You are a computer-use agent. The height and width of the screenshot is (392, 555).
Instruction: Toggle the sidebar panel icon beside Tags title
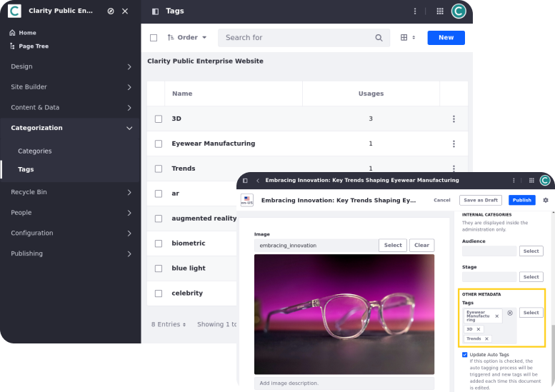coord(155,11)
